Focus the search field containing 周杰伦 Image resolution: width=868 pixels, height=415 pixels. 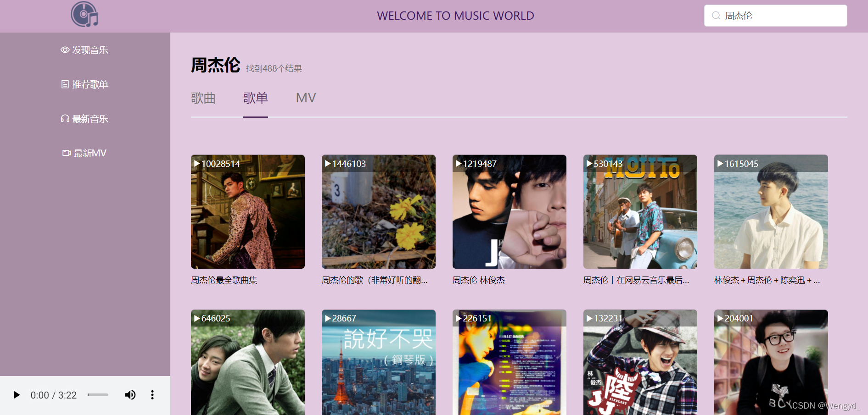tap(775, 16)
